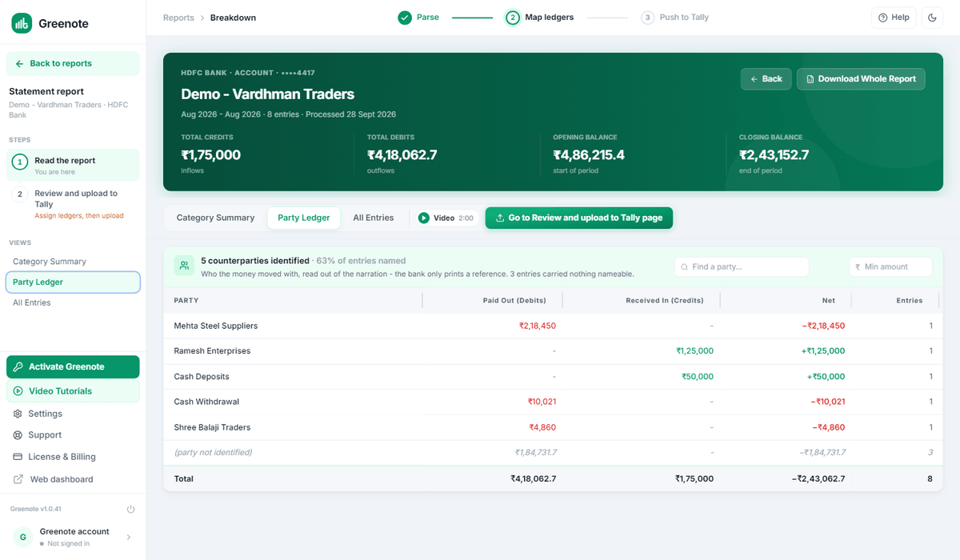960x560 pixels.
Task: Click the Video Tutorials play icon
Action: [18, 391]
